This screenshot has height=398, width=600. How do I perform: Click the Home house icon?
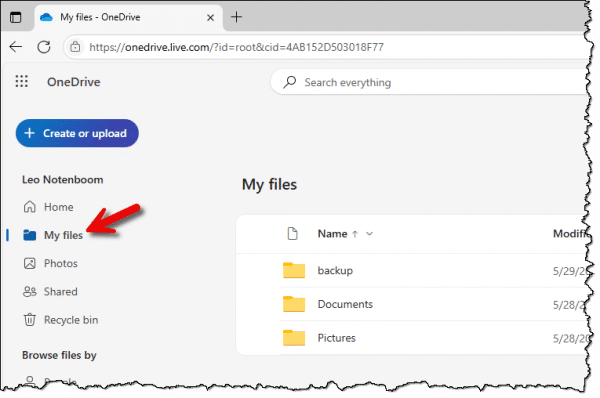(x=29, y=207)
